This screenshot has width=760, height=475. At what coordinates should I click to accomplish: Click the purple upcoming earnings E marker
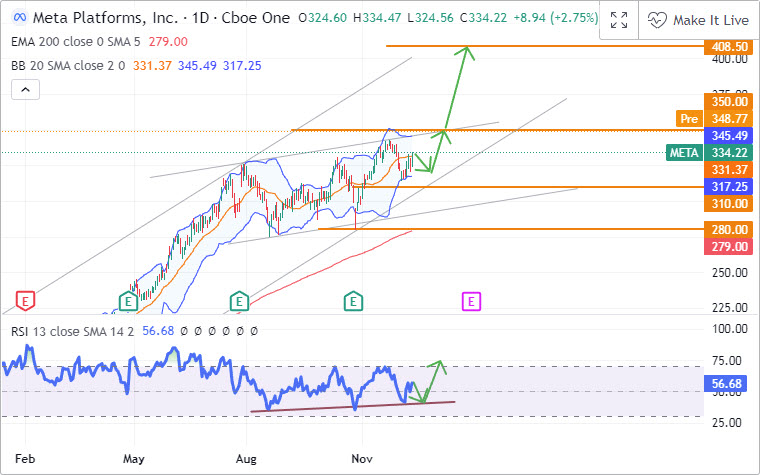[470, 300]
